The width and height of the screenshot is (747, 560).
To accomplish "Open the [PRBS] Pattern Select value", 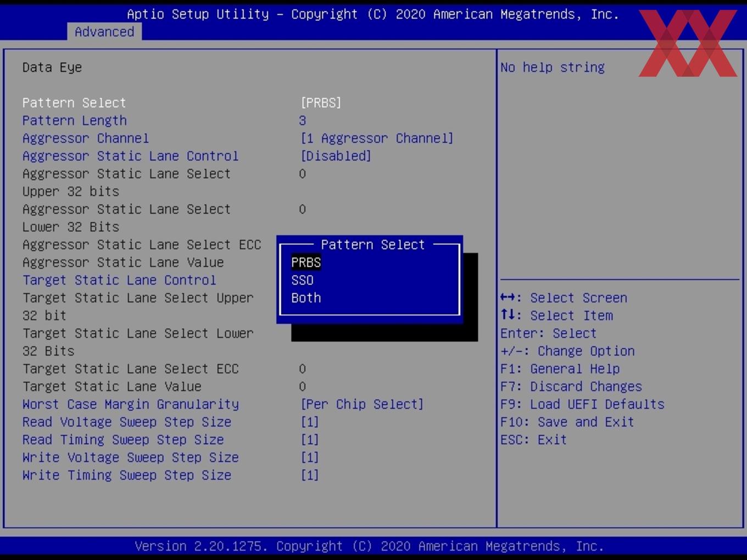I will tap(321, 103).
